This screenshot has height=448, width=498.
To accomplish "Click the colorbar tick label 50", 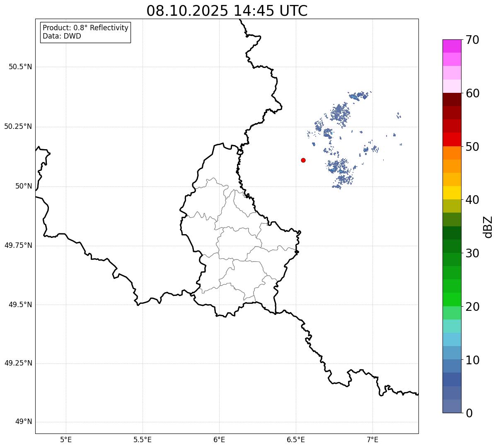I will pyautogui.click(x=472, y=147).
